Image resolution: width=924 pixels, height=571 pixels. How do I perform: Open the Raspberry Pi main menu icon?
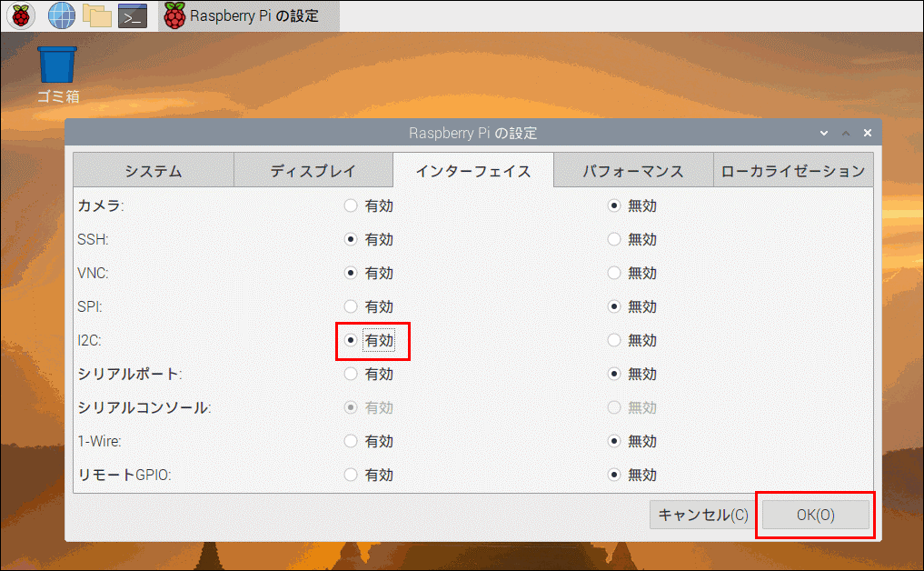[x=21, y=16]
